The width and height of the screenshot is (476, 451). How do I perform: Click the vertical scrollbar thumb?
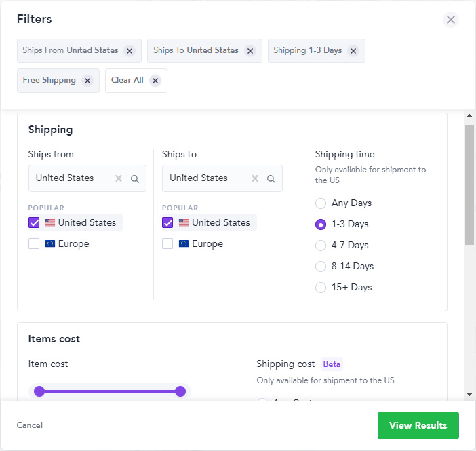click(469, 185)
